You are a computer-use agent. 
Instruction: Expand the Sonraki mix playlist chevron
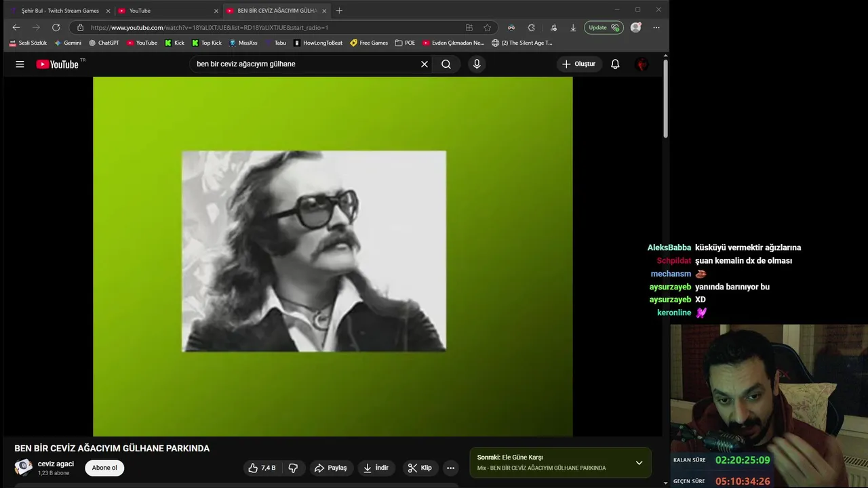(x=639, y=463)
